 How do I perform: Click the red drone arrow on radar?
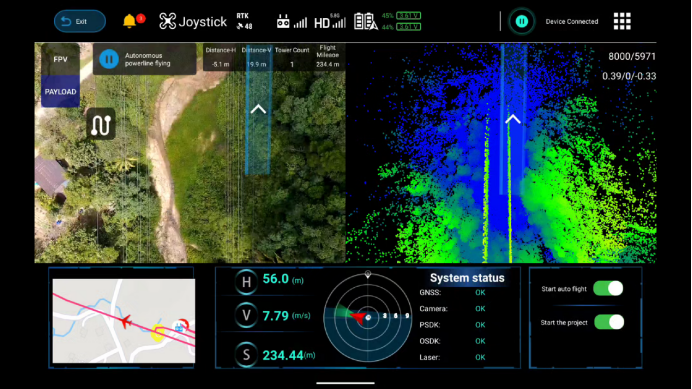point(358,316)
